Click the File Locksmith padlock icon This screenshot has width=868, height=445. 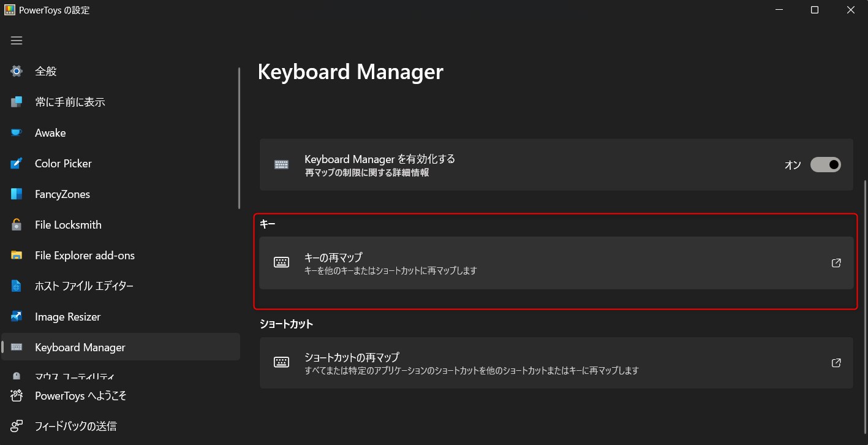[17, 224]
